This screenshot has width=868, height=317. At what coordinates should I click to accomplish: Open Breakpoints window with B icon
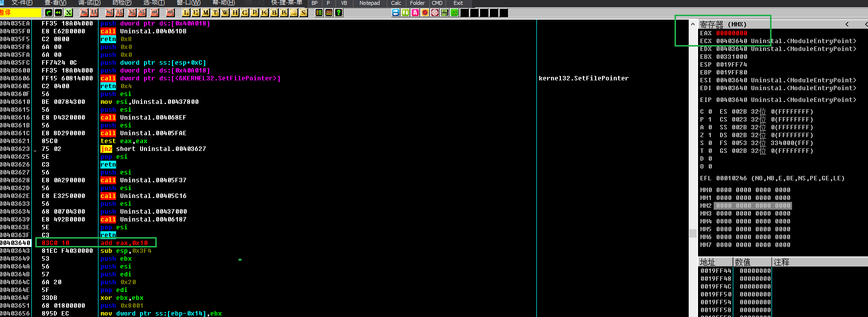pyautogui.click(x=274, y=13)
